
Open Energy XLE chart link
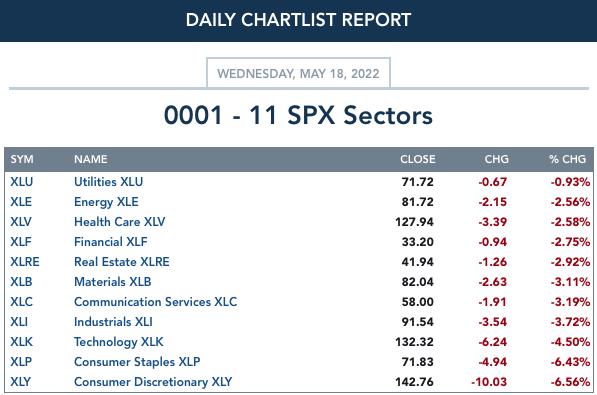coord(106,202)
